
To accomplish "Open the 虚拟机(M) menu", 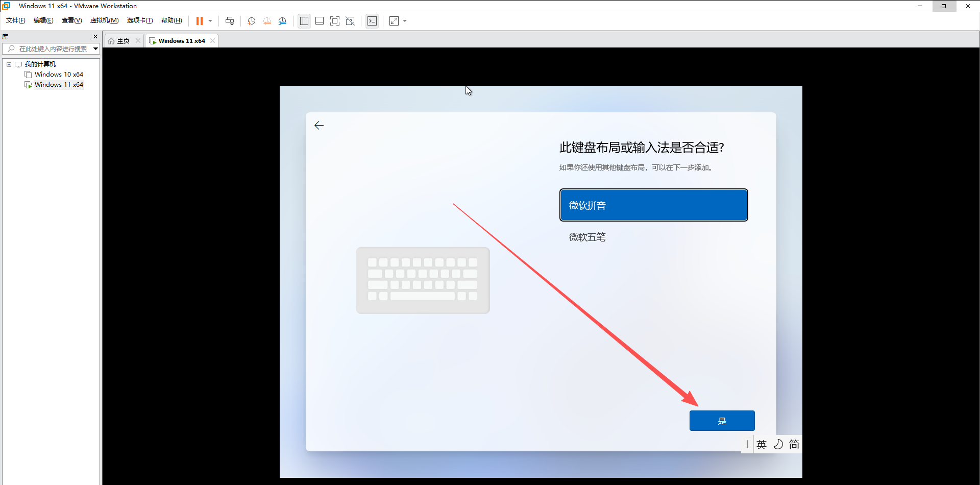I will 104,20.
